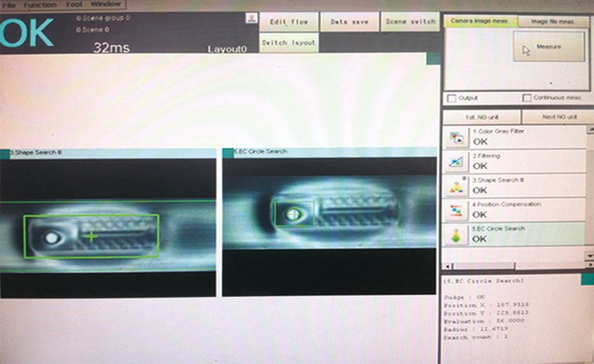
Task: Open the File menu
Action: coord(10,5)
